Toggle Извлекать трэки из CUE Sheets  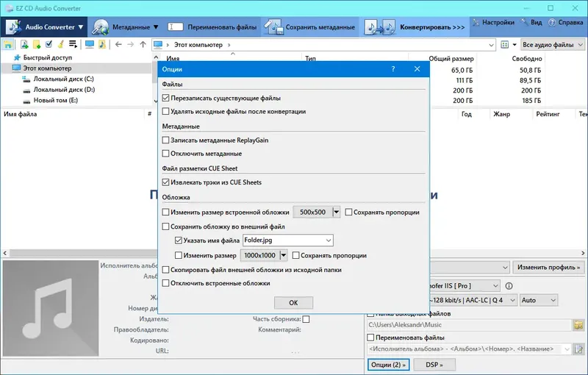pyautogui.click(x=166, y=182)
